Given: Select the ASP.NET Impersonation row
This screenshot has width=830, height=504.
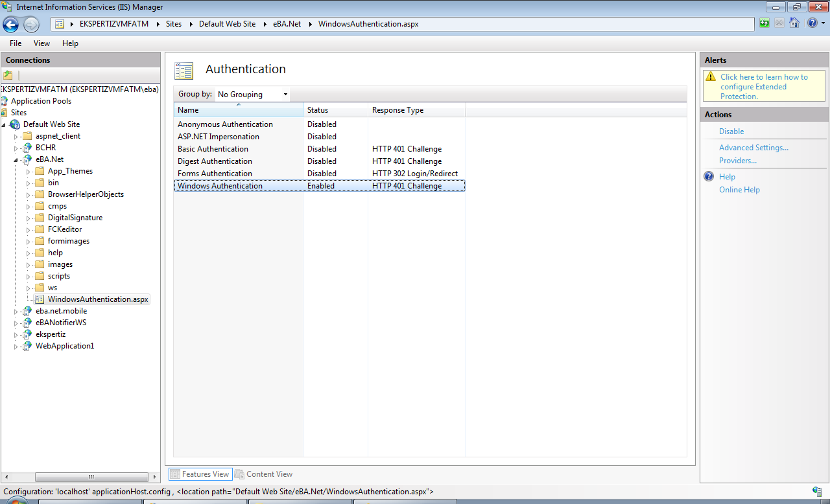Looking at the screenshot, I should 319,137.
